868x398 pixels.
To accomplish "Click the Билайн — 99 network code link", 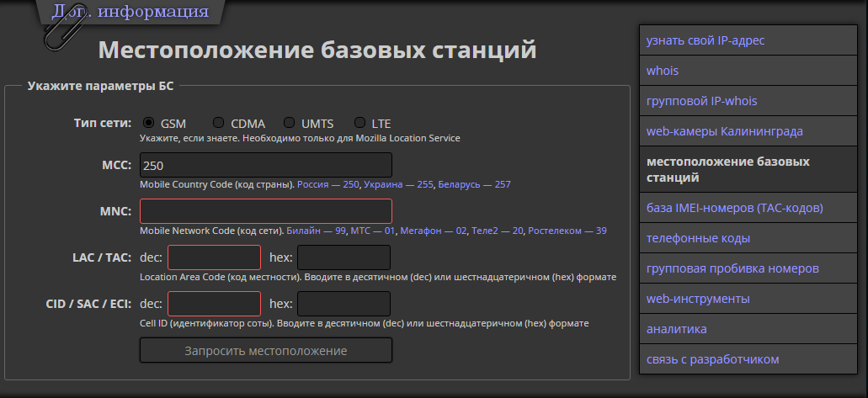I will (317, 231).
